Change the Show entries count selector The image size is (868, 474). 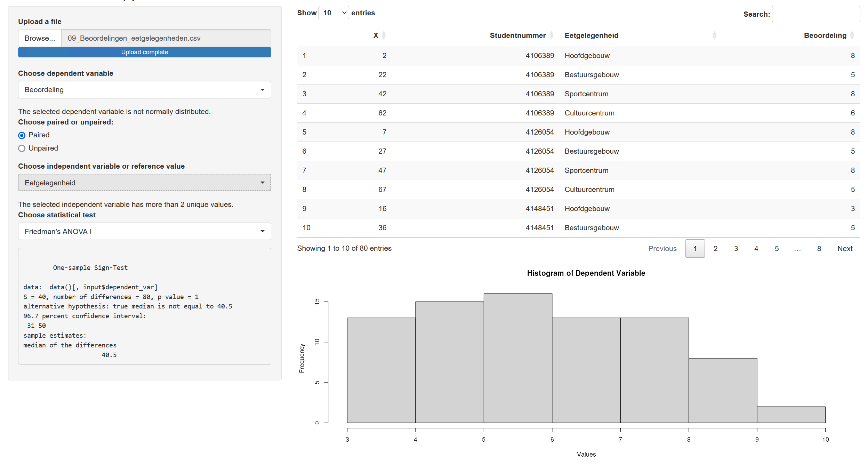[x=333, y=13]
